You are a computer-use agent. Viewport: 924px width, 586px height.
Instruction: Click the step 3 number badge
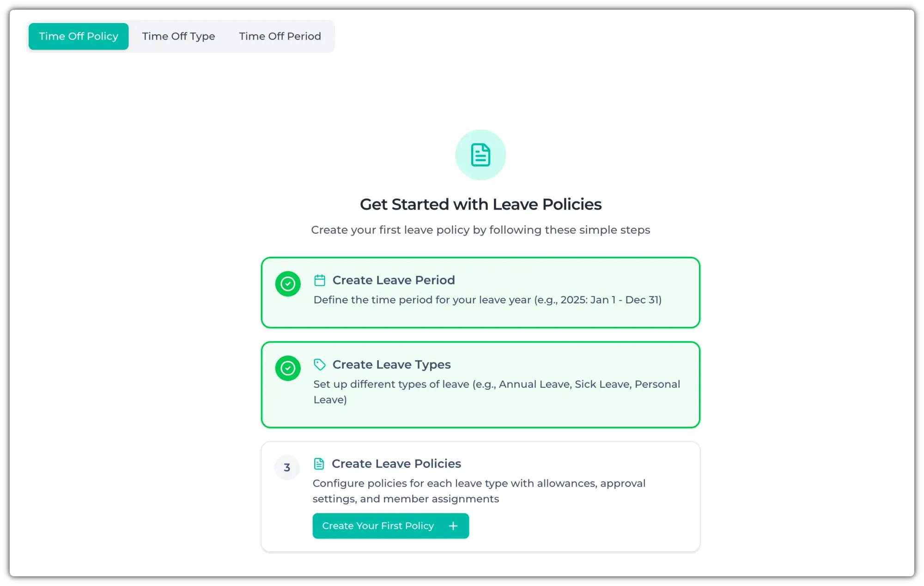click(x=287, y=467)
